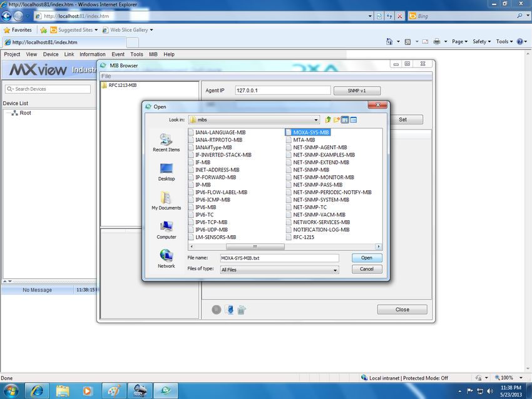This screenshot has width=532, height=399.
Task: Open the Files of type dropdown
Action: [335, 270]
